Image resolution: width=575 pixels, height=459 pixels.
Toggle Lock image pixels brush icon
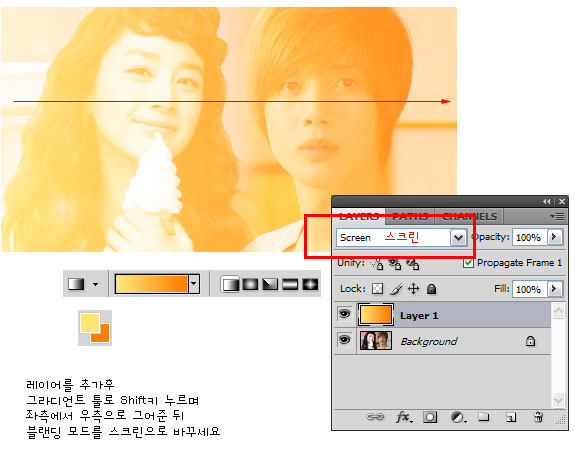396,289
